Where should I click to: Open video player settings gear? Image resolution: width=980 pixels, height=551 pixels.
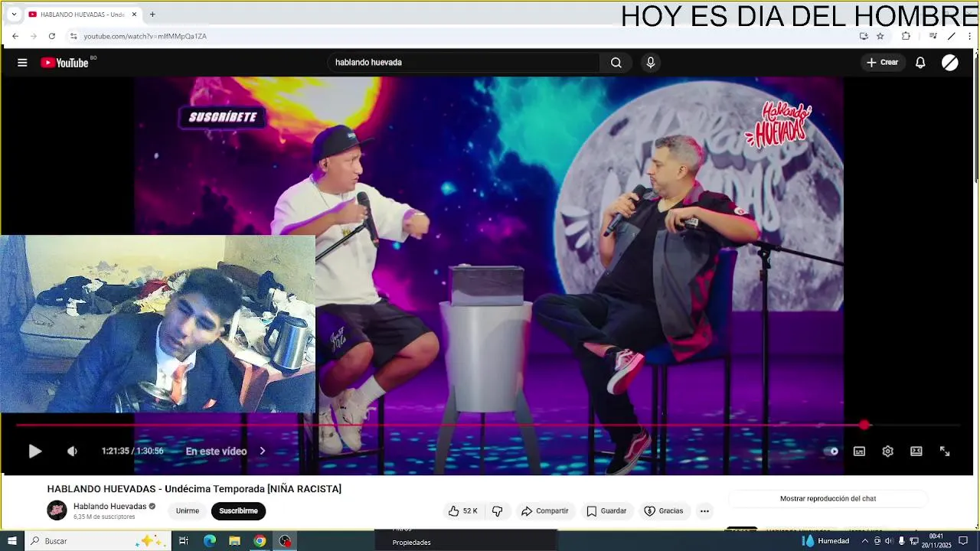tap(887, 452)
